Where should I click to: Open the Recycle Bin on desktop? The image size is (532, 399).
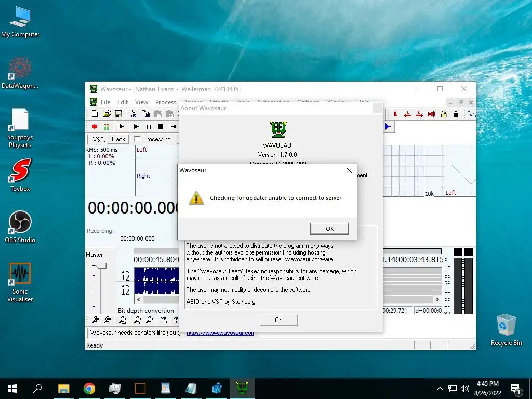click(x=506, y=330)
